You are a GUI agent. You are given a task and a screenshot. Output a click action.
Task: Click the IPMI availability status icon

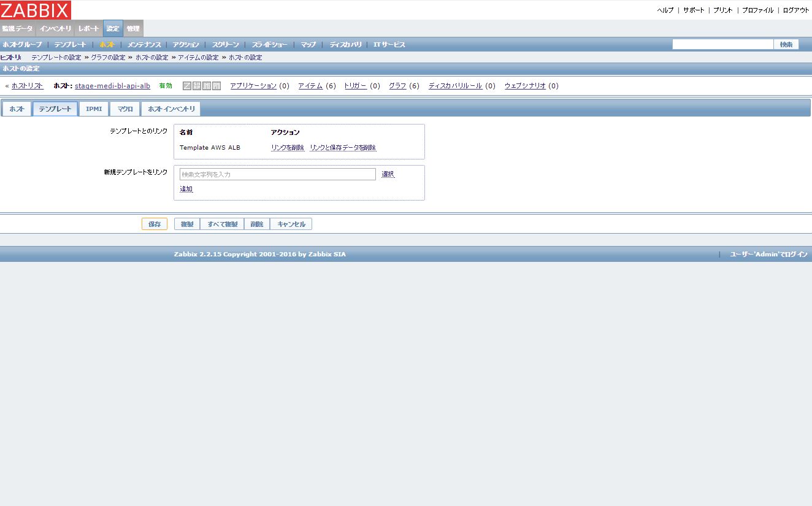(216, 86)
